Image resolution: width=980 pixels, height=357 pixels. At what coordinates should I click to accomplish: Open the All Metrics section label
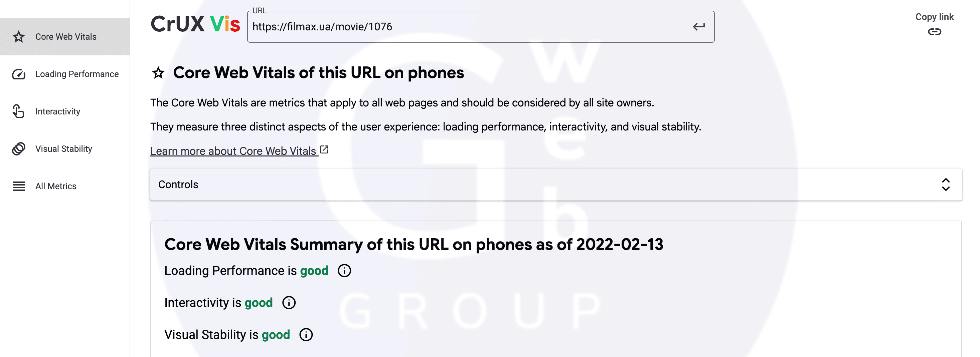point(56,186)
